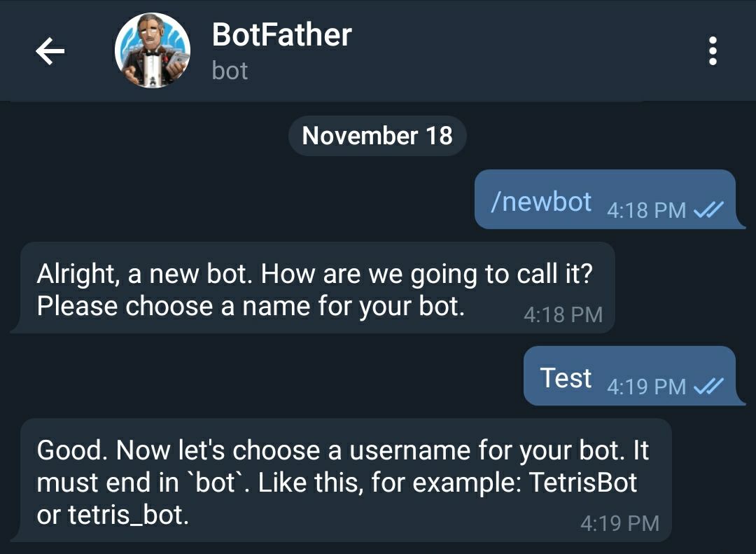Select the sent "Test" message
756x554 pixels.
coord(566,378)
